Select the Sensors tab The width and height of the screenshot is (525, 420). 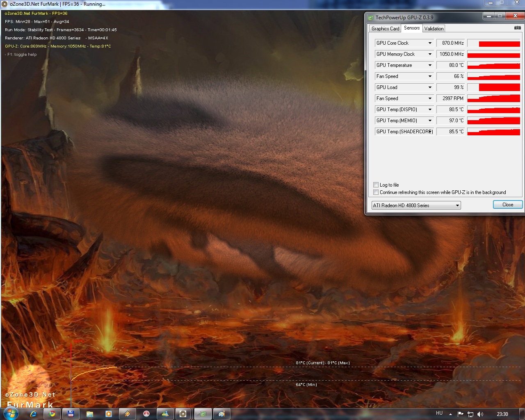(412, 28)
